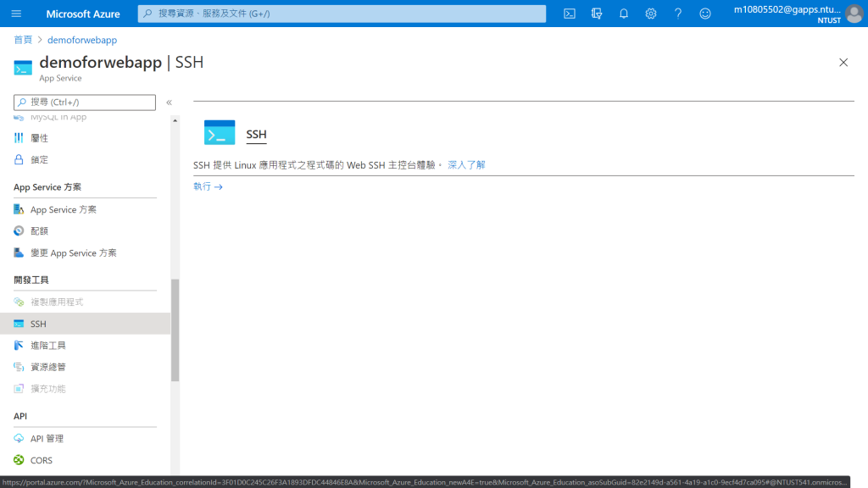The width and height of the screenshot is (868, 488).
Task: Click the App Service 方案 icon
Action: coord(19,209)
